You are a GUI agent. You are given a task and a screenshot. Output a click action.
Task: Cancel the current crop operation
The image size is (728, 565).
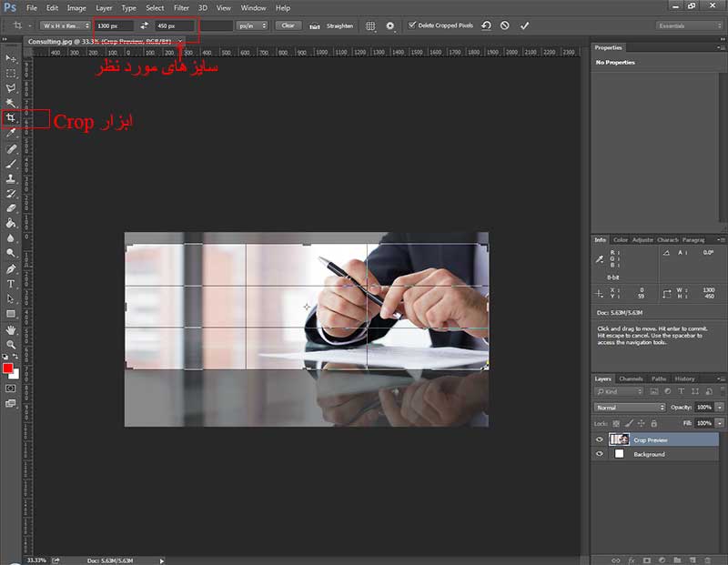pos(505,25)
